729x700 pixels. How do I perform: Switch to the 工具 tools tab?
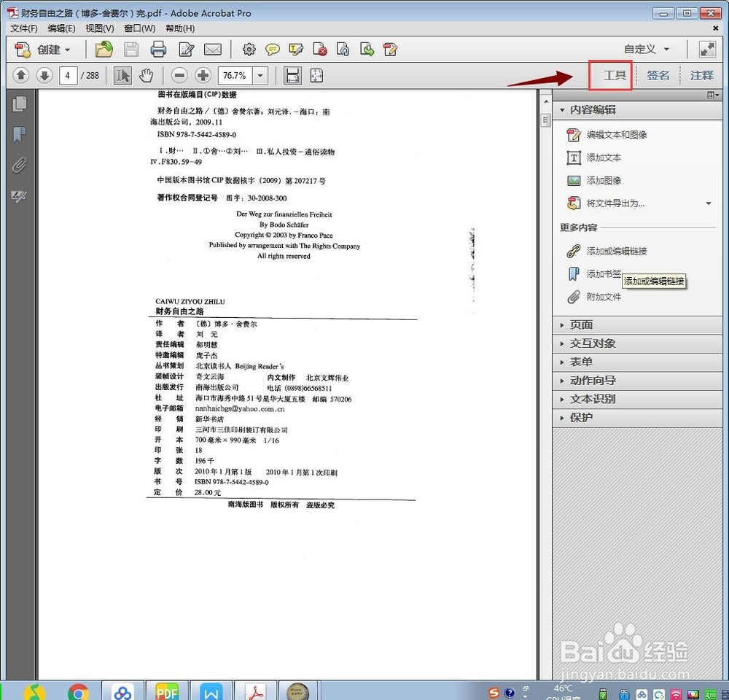614,75
